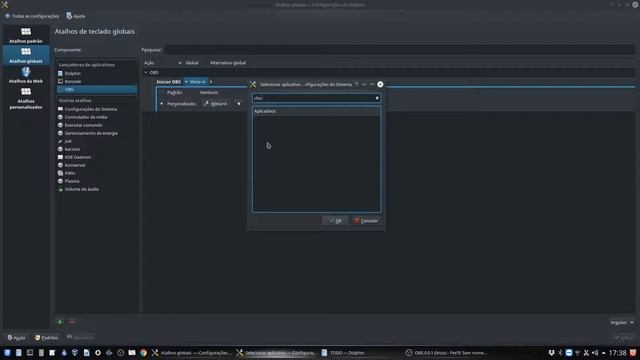The height and width of the screenshot is (360, 640).
Task: Select the Plasma component
Action: pyautogui.click(x=72, y=181)
